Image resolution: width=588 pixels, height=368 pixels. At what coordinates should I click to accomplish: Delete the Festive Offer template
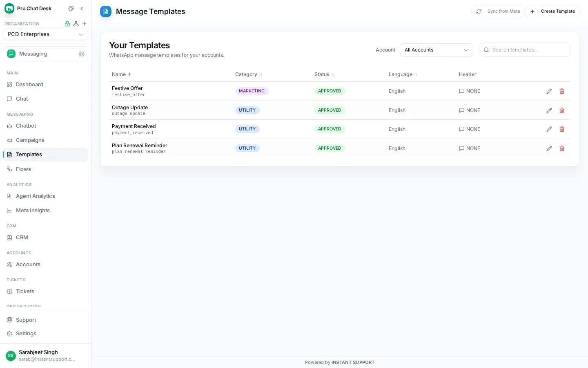pos(562,91)
